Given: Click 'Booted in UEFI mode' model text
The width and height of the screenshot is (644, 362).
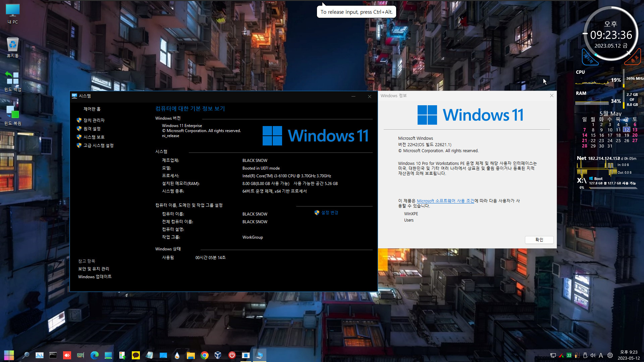Looking at the screenshot, I should [x=261, y=168].
